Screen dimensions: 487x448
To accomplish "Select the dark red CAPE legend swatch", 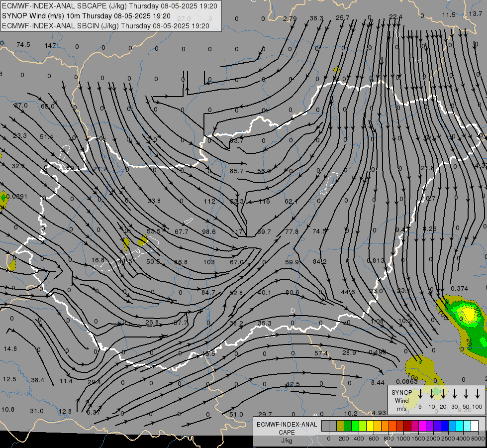I will [x=407, y=426].
